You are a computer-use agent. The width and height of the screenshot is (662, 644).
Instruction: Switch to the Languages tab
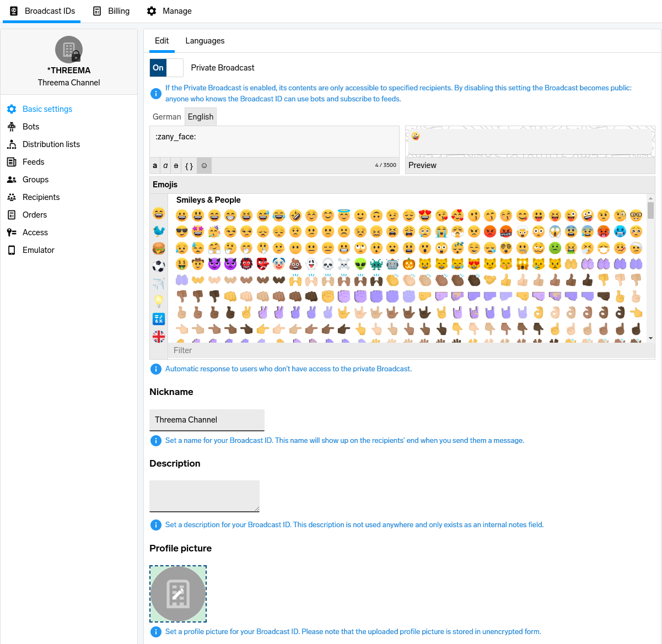coord(205,41)
